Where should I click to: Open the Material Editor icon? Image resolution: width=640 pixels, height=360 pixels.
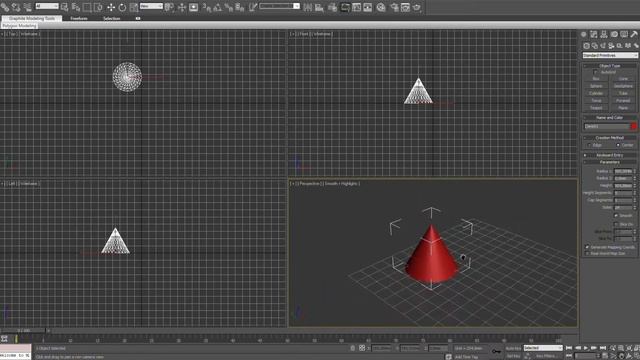[381, 7]
